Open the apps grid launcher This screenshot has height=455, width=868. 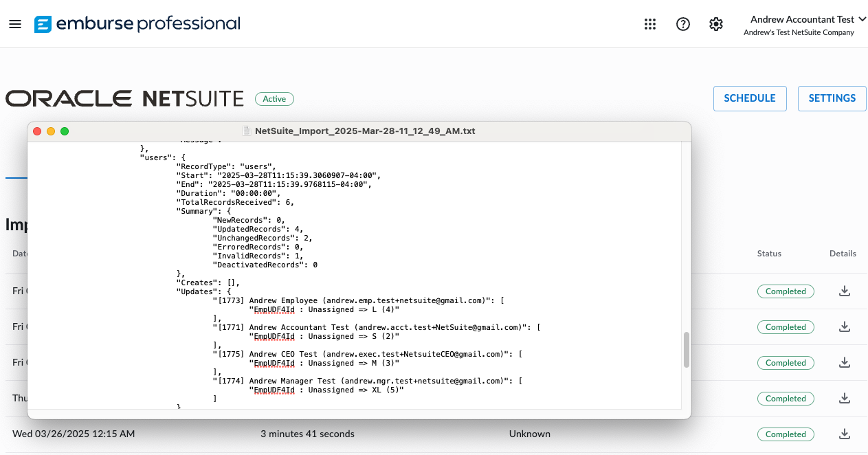pyautogui.click(x=650, y=24)
